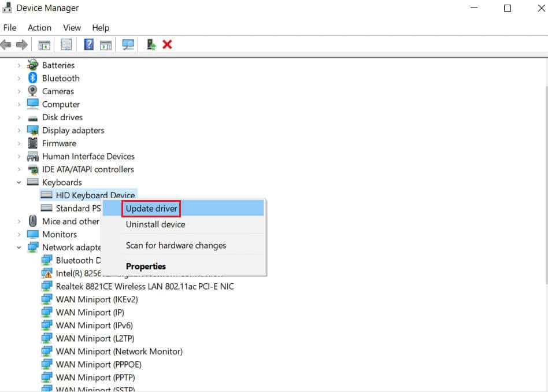This screenshot has width=548, height=392.
Task: Select the HID Keyboard Device entry
Action: click(x=95, y=195)
